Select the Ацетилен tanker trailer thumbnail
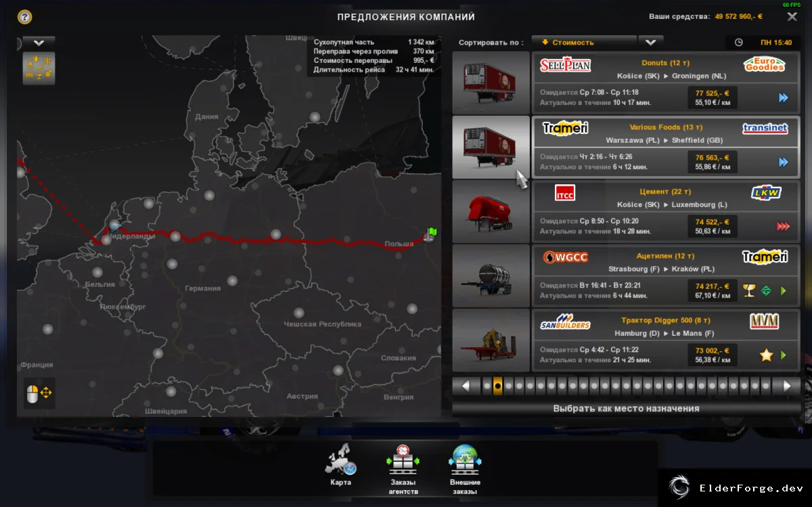The image size is (812, 507). click(491, 275)
